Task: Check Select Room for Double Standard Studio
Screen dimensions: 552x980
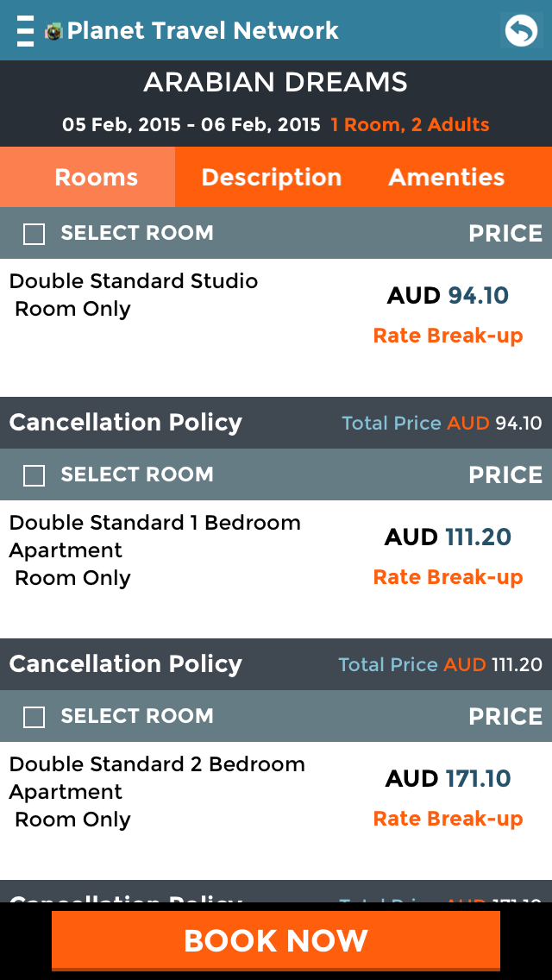Action: tap(34, 234)
